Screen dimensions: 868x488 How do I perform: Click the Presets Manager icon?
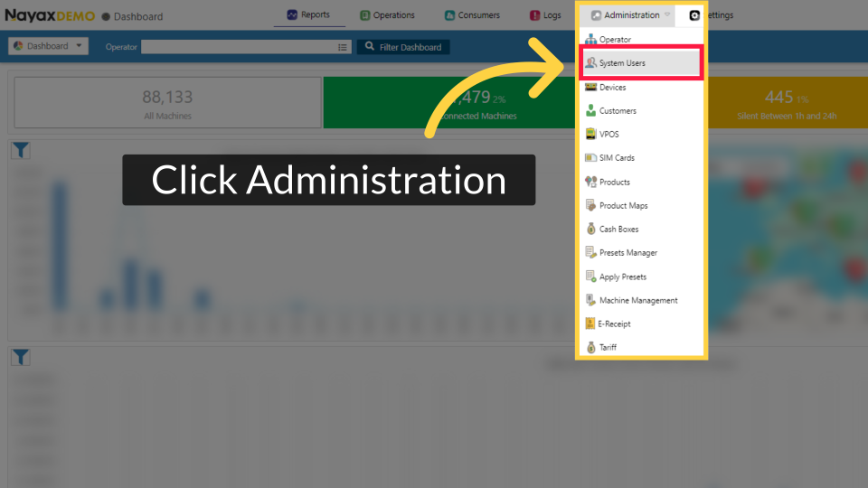pyautogui.click(x=590, y=252)
